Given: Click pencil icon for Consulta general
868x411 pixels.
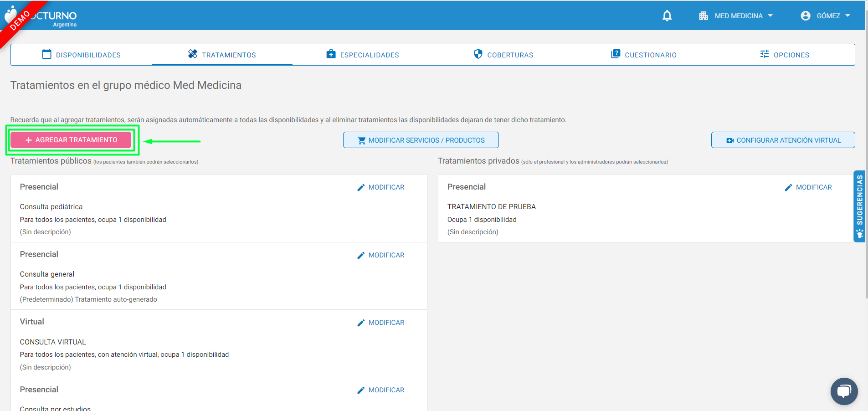Looking at the screenshot, I should pyautogui.click(x=361, y=255).
